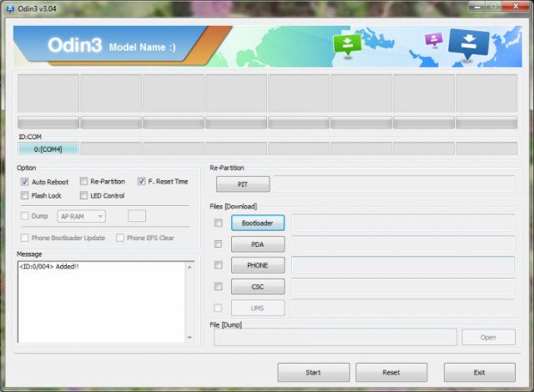Click the first progress bar slot

click(x=48, y=123)
